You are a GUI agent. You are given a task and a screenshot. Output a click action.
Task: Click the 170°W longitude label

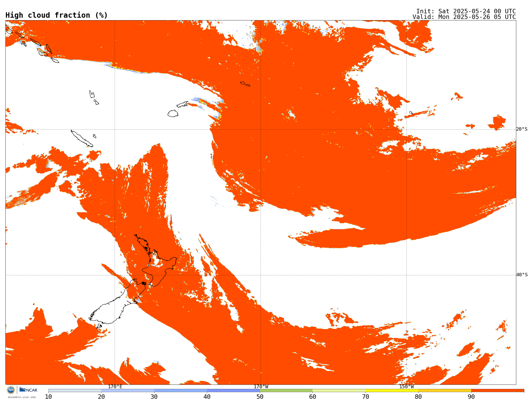[x=261, y=386]
